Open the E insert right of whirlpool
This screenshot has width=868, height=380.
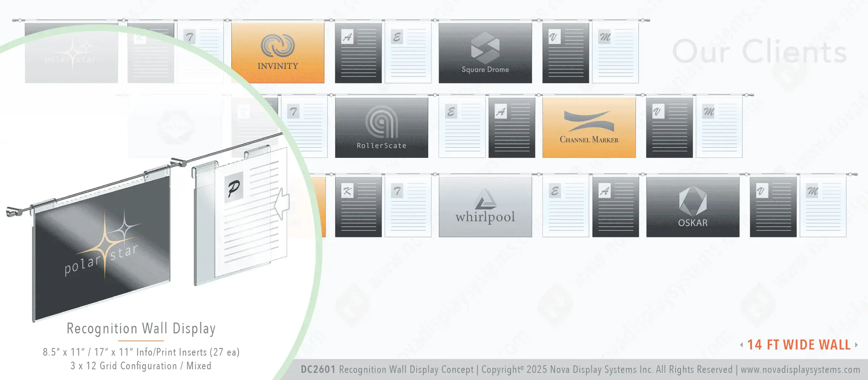(x=566, y=207)
